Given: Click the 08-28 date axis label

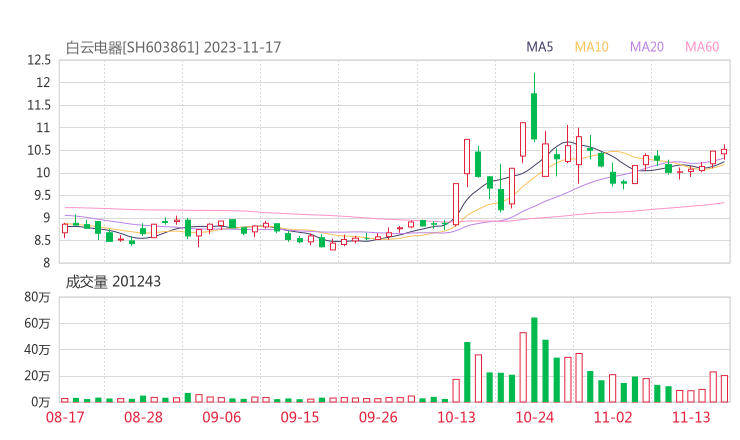Looking at the screenshot, I should (143, 417).
